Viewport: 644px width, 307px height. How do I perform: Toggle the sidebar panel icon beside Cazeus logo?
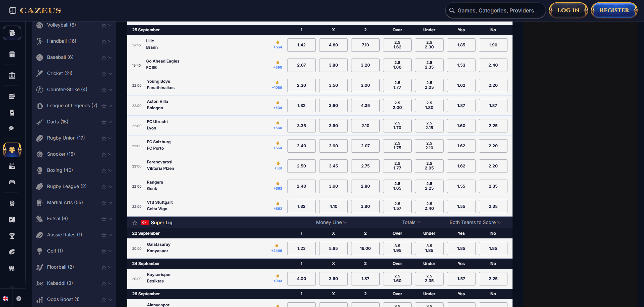tap(13, 10)
